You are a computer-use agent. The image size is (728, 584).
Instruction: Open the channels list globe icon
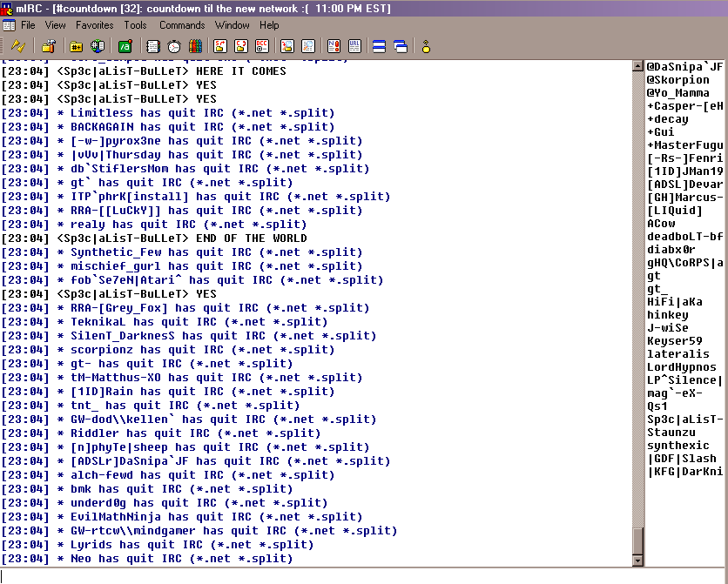pos(97,46)
